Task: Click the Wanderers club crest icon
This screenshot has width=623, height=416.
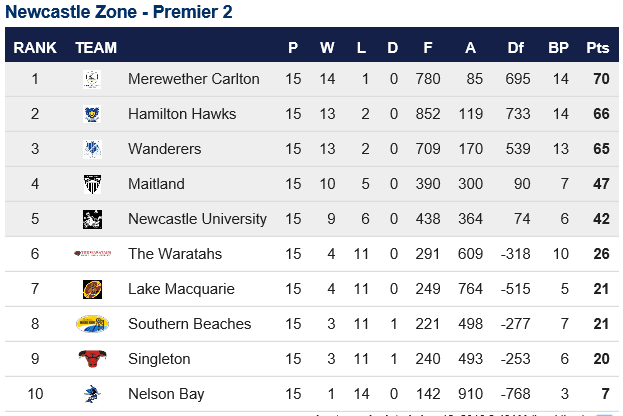Action: pyautogui.click(x=92, y=149)
